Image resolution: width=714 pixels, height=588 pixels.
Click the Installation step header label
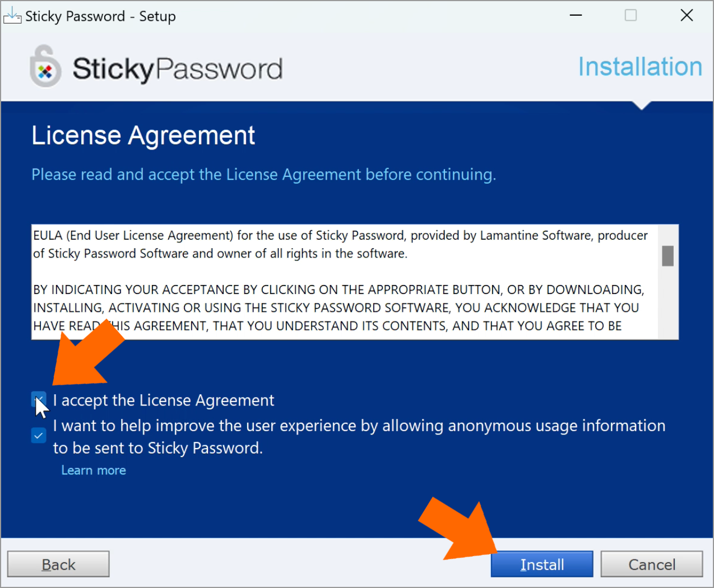tap(640, 67)
